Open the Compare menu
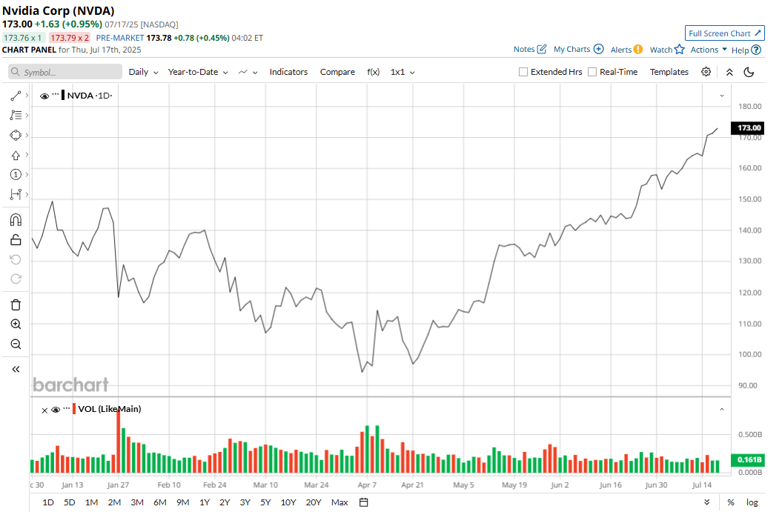This screenshot has height=532, width=782. [337, 72]
